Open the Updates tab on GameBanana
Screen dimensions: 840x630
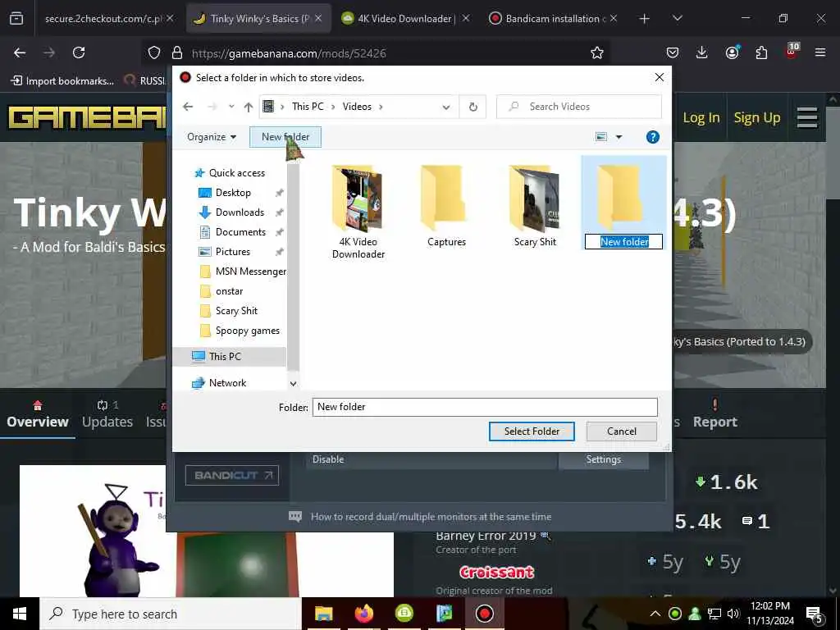107,414
